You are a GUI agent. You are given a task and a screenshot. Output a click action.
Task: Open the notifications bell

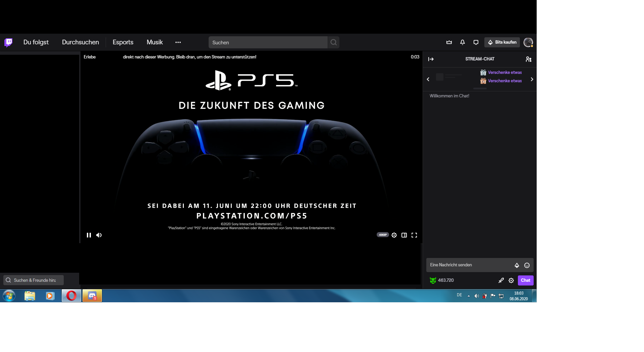coord(462,42)
